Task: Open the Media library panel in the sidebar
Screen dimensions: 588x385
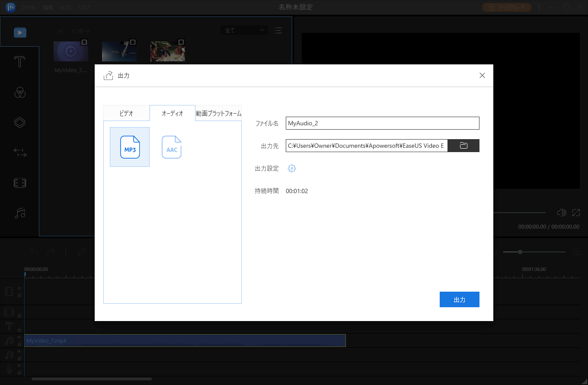Action: pyautogui.click(x=20, y=32)
